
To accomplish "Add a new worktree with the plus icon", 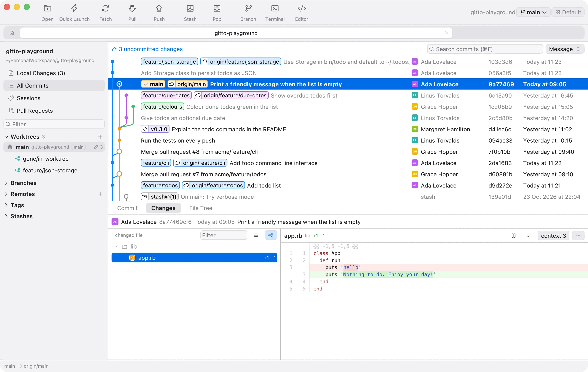I will [x=100, y=136].
